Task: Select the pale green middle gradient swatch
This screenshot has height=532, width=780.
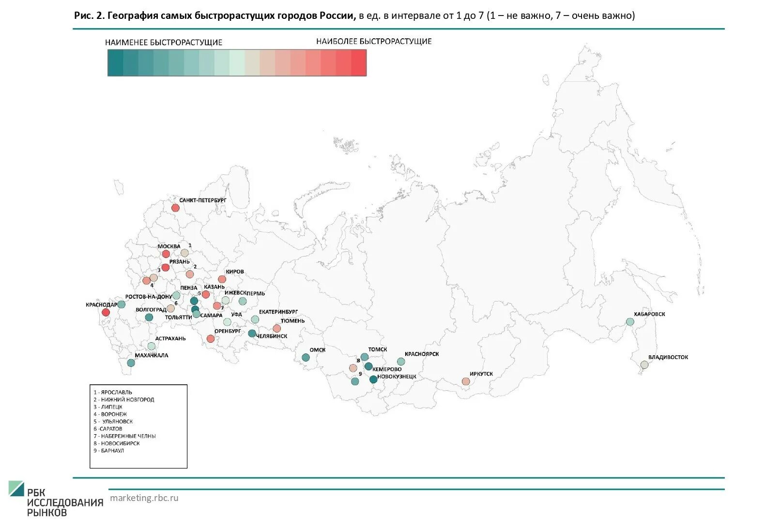Action: pos(237,63)
